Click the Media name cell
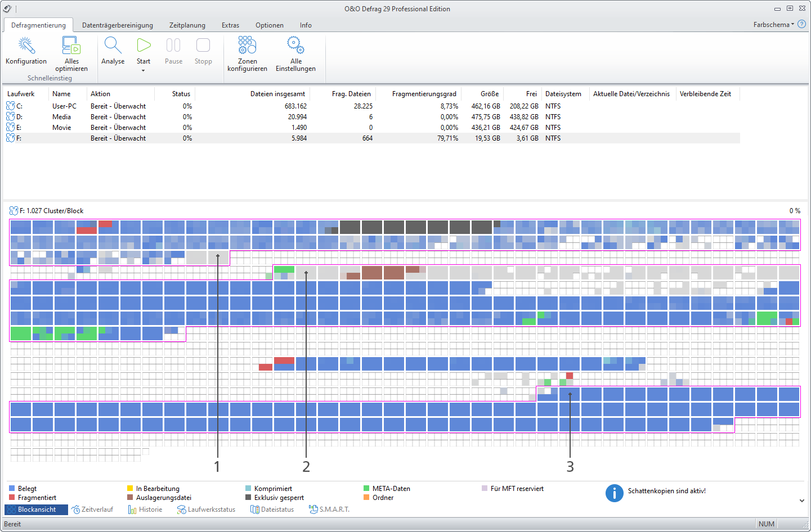The image size is (811, 532). pos(61,117)
